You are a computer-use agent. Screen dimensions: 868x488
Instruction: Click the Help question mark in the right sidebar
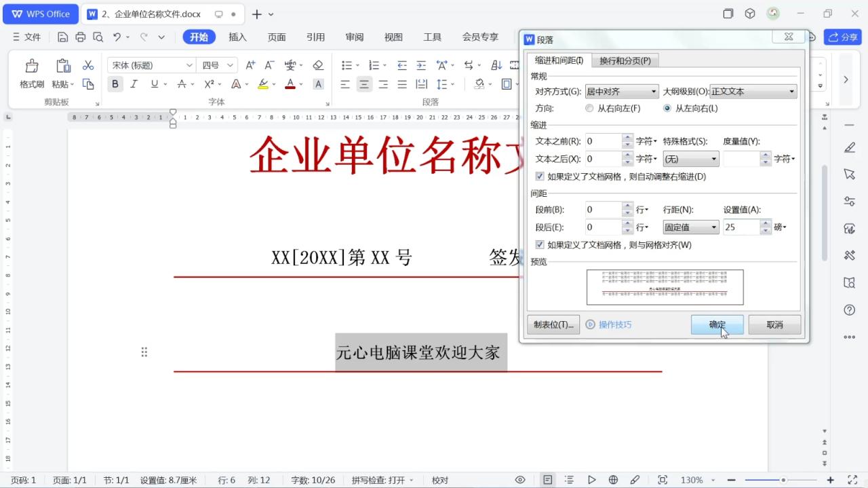(850, 310)
